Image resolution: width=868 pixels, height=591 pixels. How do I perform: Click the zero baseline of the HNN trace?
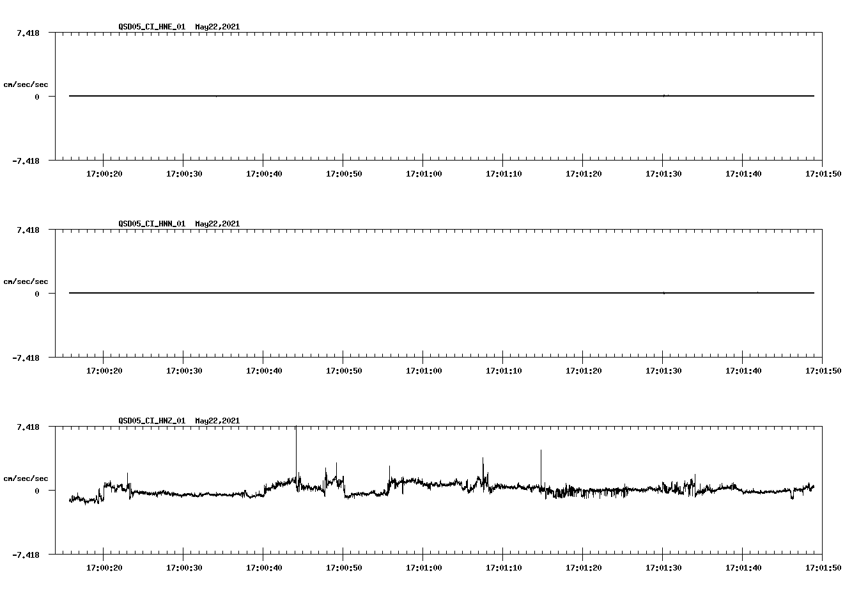coord(384,292)
